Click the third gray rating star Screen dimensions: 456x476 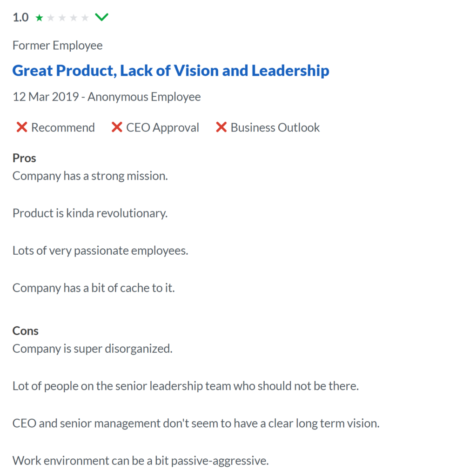coord(62,18)
